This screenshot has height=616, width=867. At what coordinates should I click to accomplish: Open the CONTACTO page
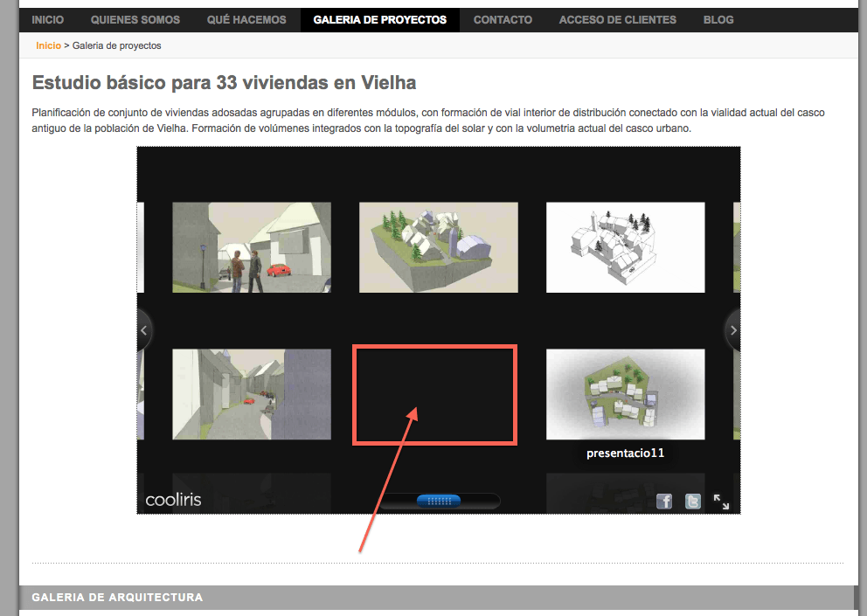point(503,20)
